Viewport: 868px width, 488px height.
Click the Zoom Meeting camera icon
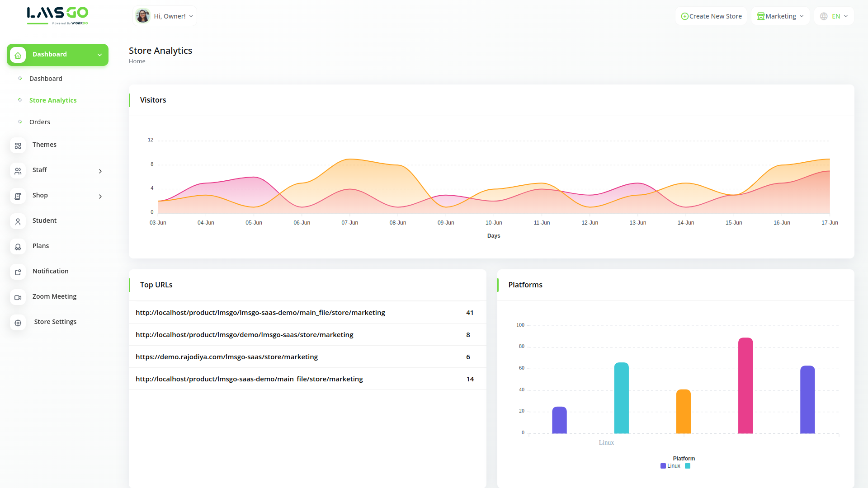[x=18, y=297]
